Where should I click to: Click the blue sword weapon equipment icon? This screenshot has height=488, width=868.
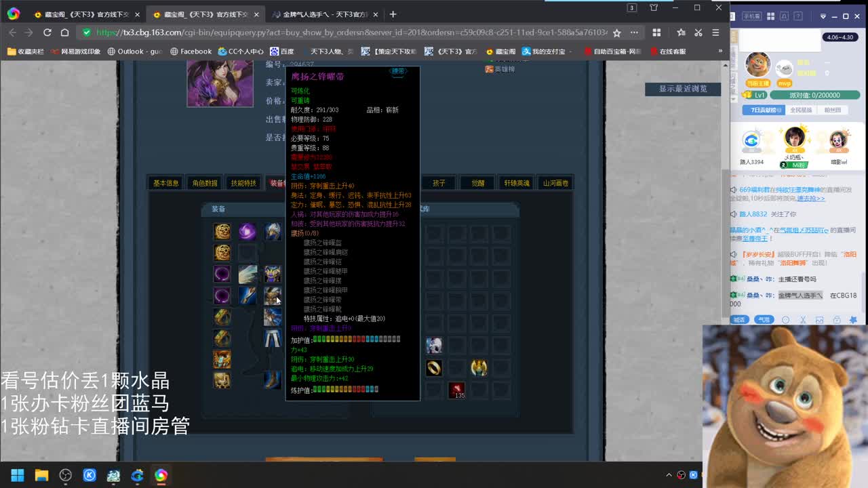tap(247, 296)
